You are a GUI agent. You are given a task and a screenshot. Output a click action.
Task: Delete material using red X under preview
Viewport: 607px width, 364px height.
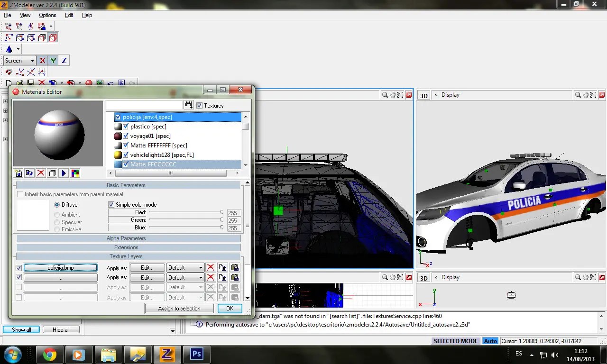pos(41,173)
